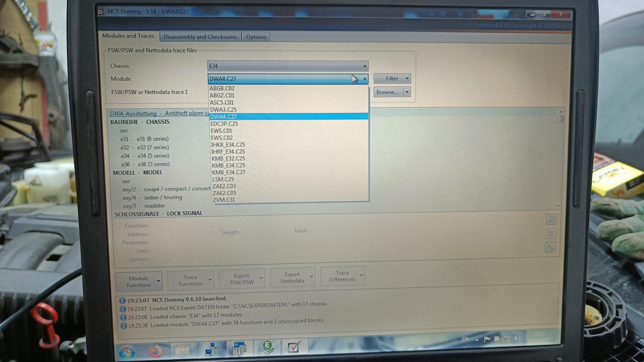Click the Browse... button
The width and height of the screenshot is (644, 362).
388,92
